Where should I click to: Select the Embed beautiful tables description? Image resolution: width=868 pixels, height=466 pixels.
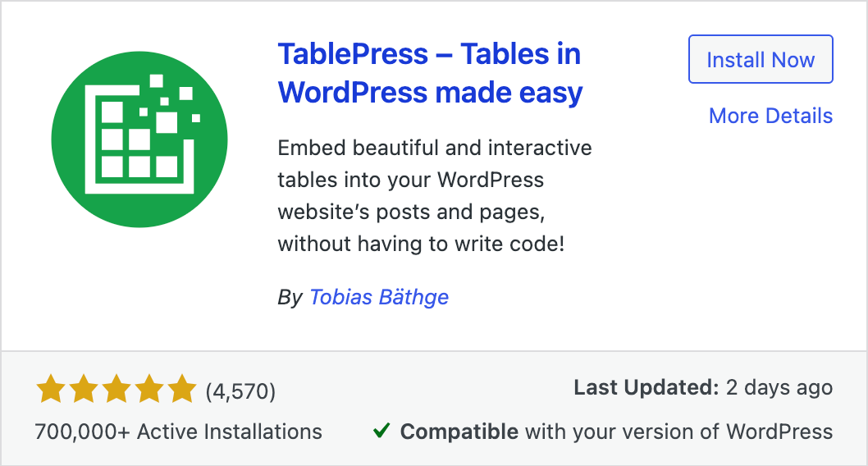435,196
